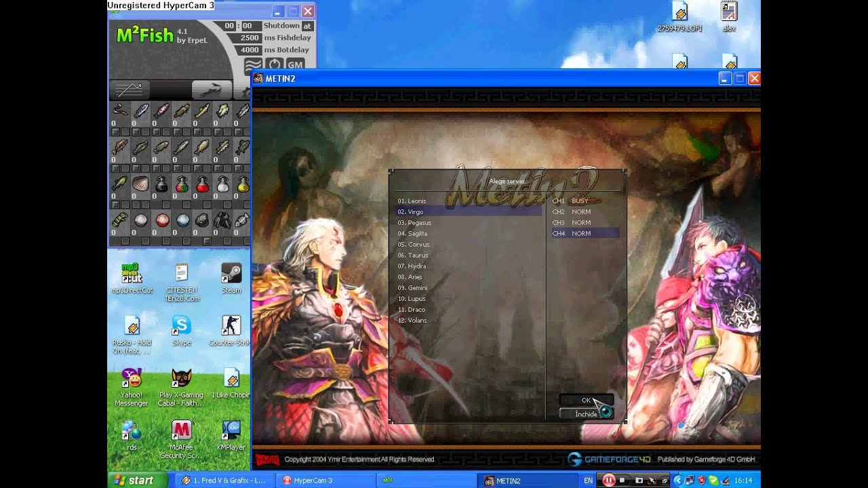
Task: Choose channel CH3 NORM
Action: coord(585,222)
